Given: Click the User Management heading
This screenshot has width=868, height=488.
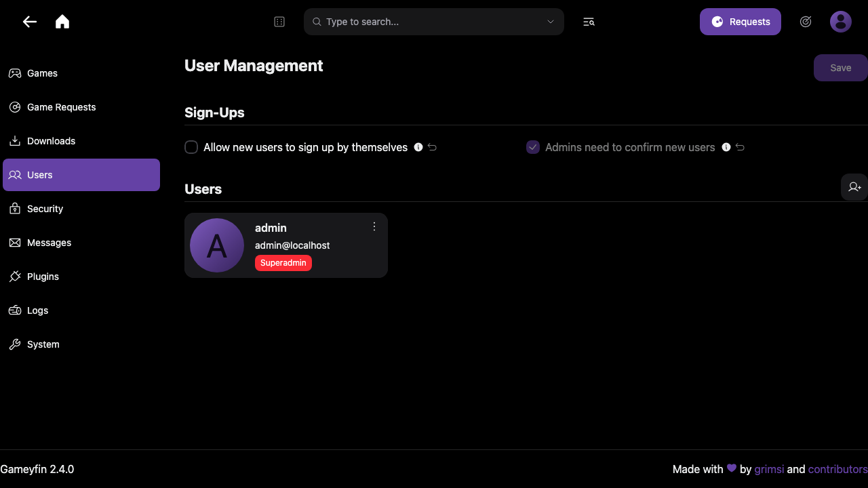Looking at the screenshot, I should click(x=254, y=66).
